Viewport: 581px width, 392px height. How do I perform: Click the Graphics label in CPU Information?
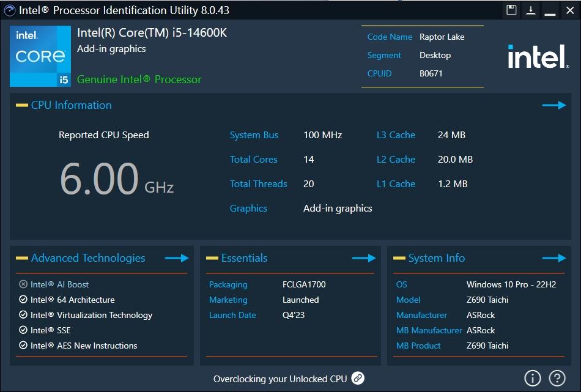point(248,208)
